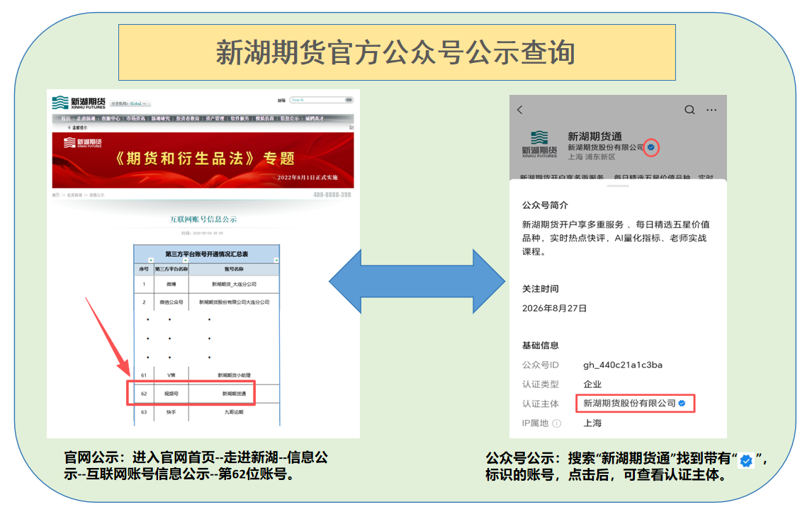
Task: Tap the 公众号简介 section heading
Action: 545,205
